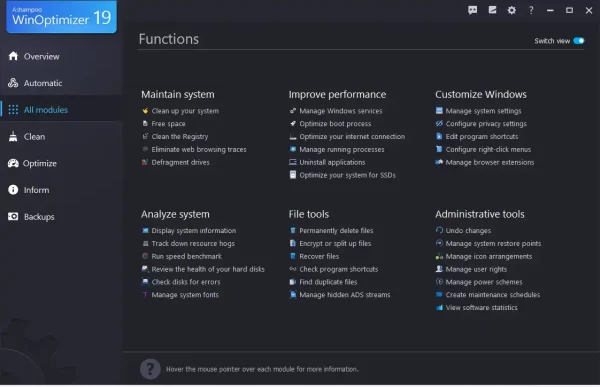Click the Free space icon
The height and width of the screenshot is (387, 600).
point(145,124)
